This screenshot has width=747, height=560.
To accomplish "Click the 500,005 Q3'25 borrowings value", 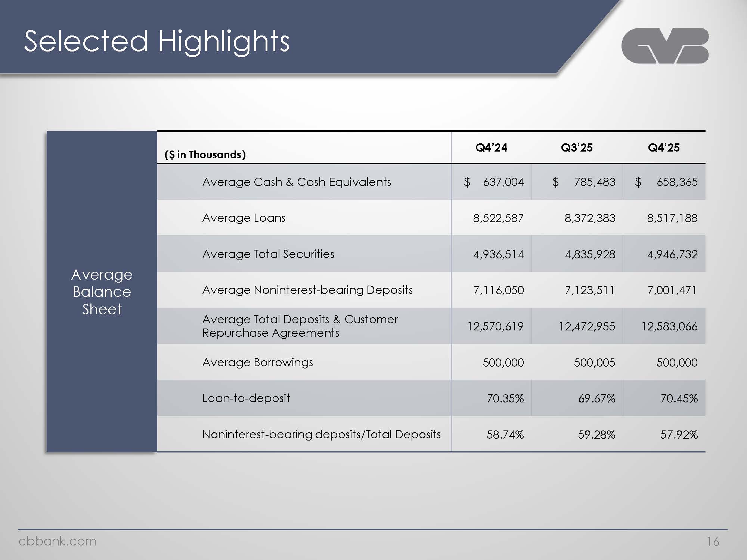I will click(594, 363).
